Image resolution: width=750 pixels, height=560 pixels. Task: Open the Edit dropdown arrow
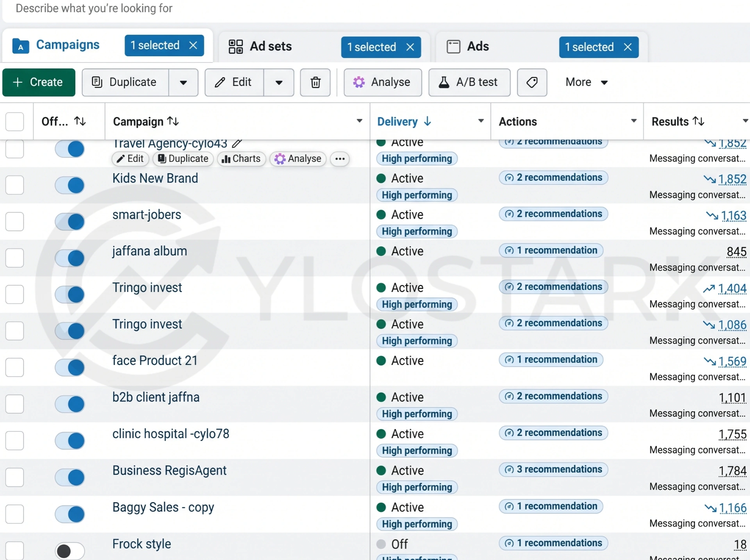click(x=279, y=82)
